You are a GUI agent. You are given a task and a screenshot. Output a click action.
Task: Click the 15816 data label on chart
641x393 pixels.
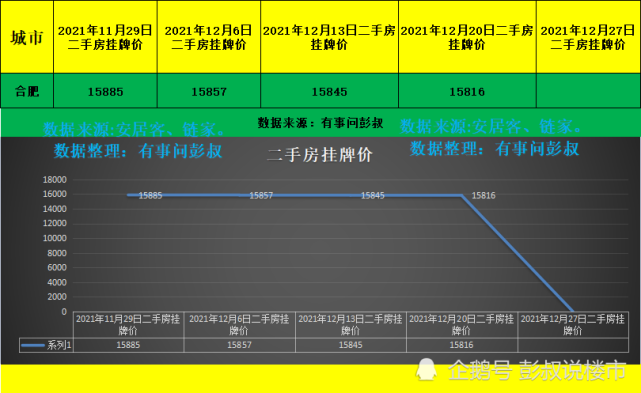[x=484, y=195]
